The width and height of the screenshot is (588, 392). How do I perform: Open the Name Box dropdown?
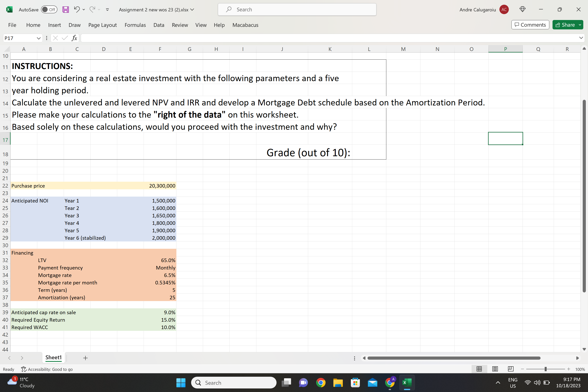(x=39, y=38)
